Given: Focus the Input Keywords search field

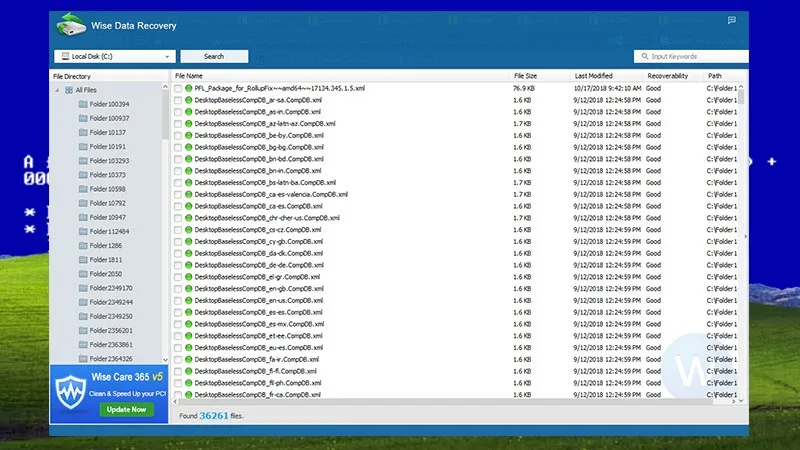Looking at the screenshot, I should 691,56.
